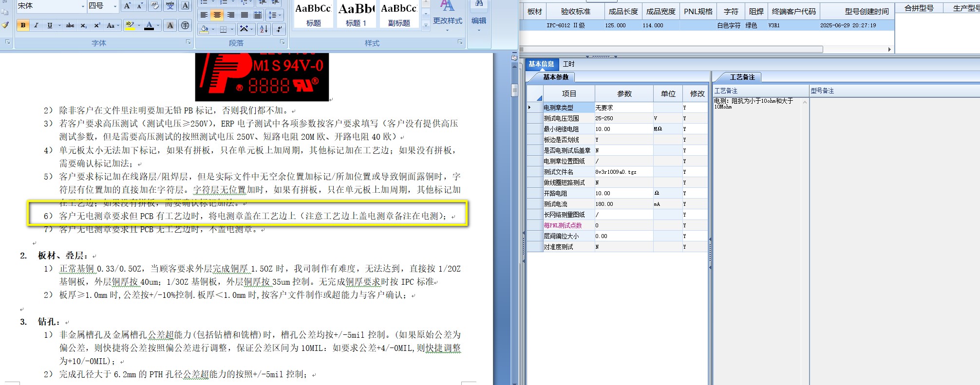Image resolution: width=980 pixels, height=385 pixels.
Task: Apply character shading
Action: [x=170, y=25]
